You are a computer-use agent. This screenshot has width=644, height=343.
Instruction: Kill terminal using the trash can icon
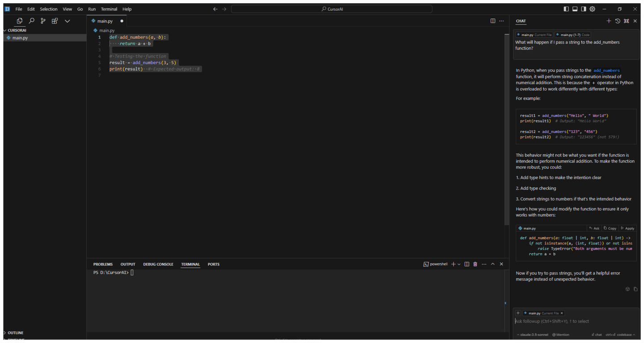click(475, 264)
